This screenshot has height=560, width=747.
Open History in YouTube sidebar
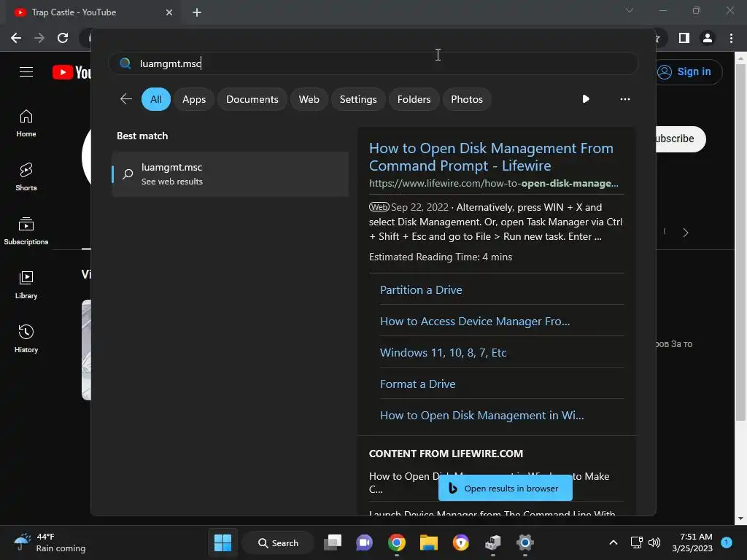click(26, 338)
